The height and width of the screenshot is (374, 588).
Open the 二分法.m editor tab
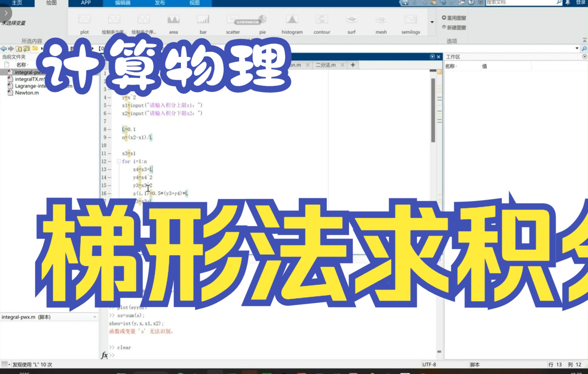pyautogui.click(x=326, y=65)
